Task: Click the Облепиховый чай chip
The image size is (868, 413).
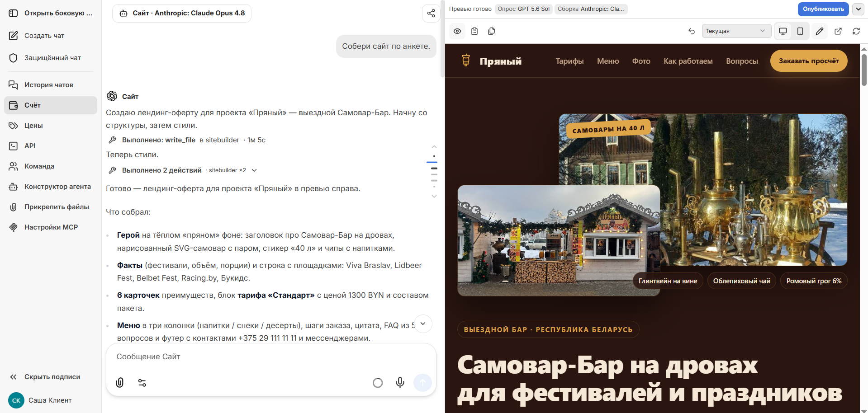Action: tap(742, 281)
